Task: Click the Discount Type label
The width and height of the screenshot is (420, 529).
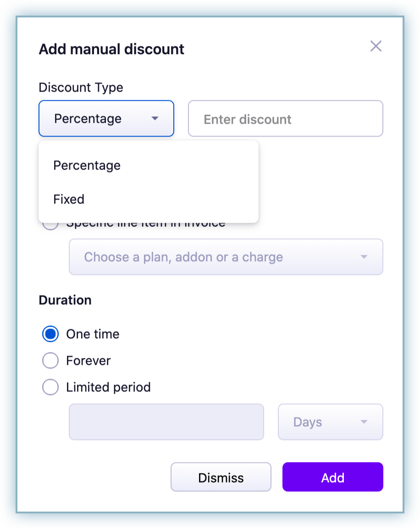Action: [x=81, y=88]
